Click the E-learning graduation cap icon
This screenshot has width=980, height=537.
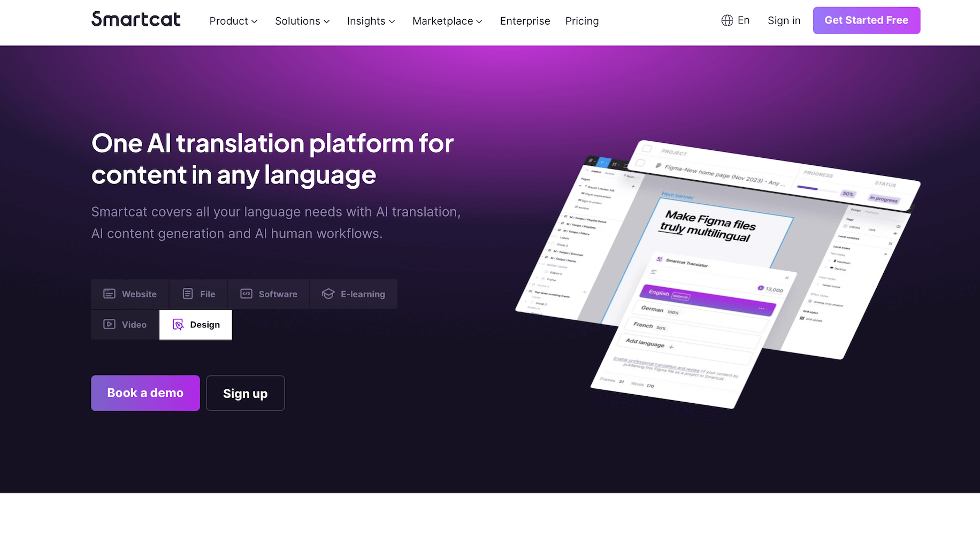tap(328, 294)
